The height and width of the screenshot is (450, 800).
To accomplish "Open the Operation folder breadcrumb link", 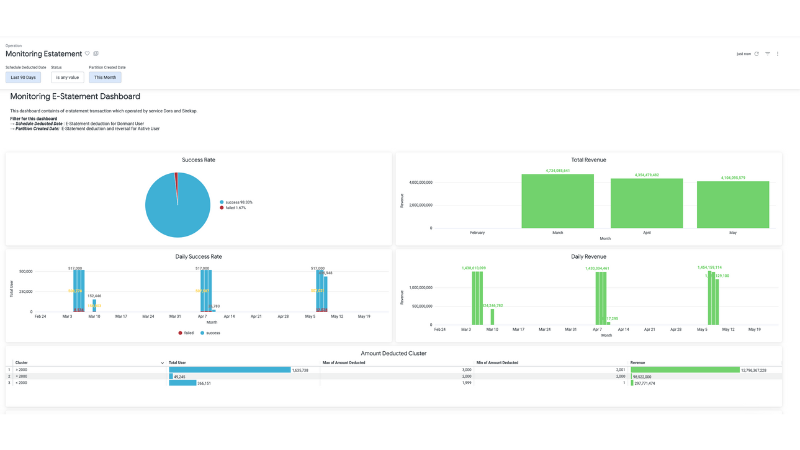I will (x=14, y=45).
